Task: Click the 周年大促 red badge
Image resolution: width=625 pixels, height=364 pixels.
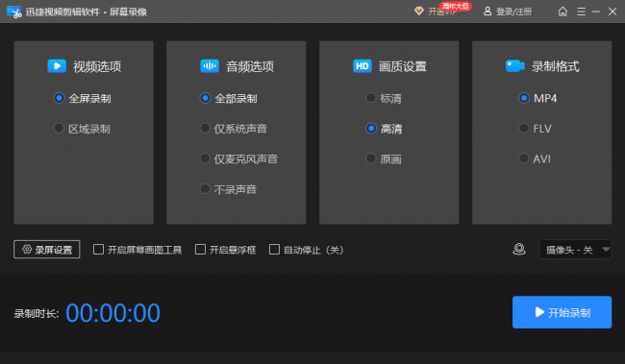Action: pos(456,6)
